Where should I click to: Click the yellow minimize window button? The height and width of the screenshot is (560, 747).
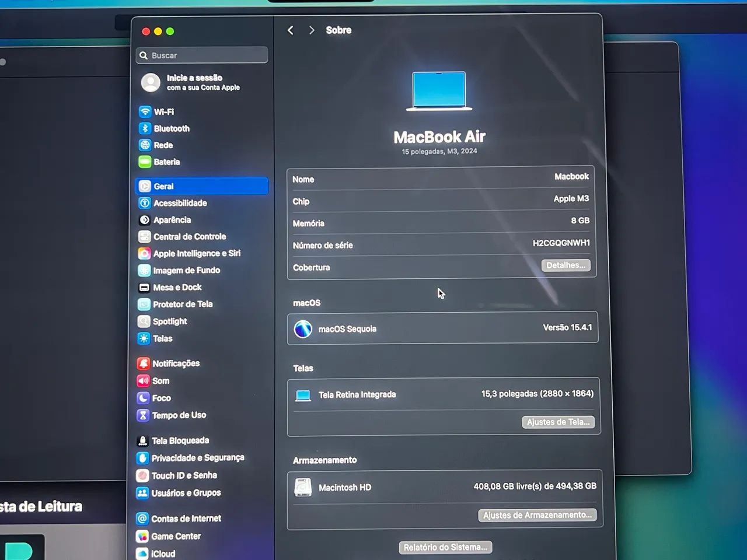tap(158, 32)
